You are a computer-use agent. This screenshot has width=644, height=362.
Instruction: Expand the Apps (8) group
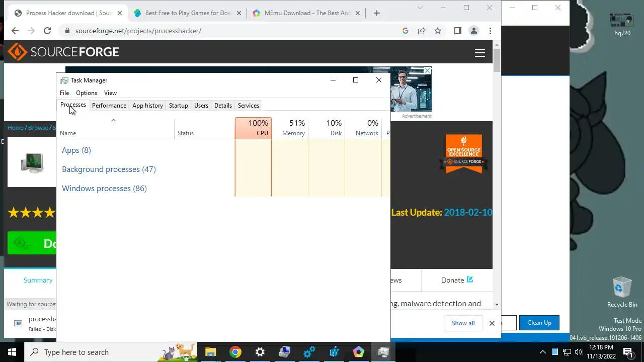(x=76, y=150)
